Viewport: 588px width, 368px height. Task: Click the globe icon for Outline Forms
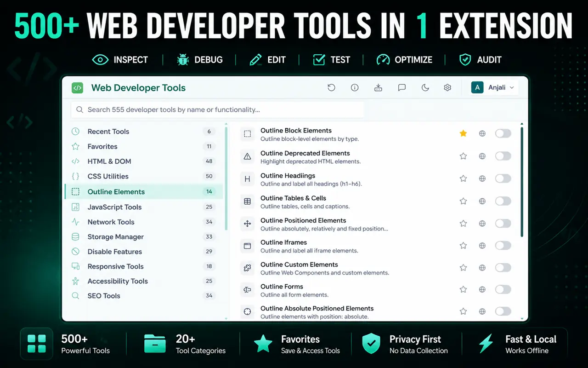coord(482,289)
